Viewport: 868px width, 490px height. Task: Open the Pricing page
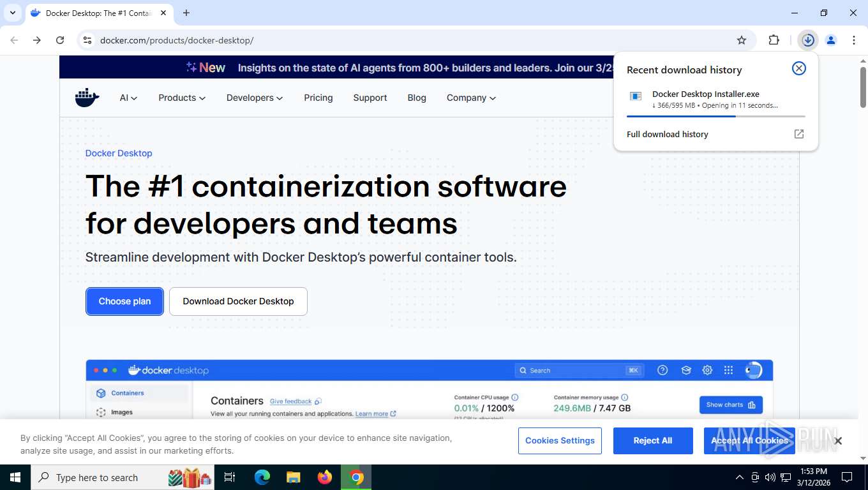click(x=318, y=98)
